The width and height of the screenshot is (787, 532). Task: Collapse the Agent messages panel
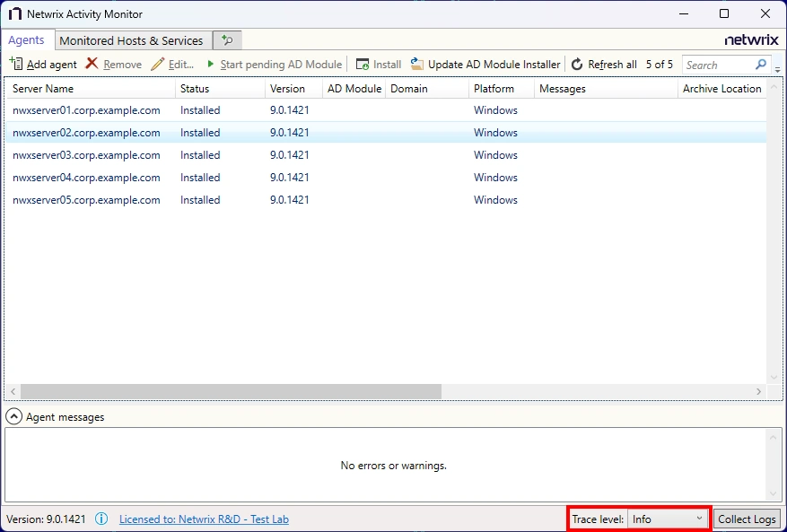14,416
